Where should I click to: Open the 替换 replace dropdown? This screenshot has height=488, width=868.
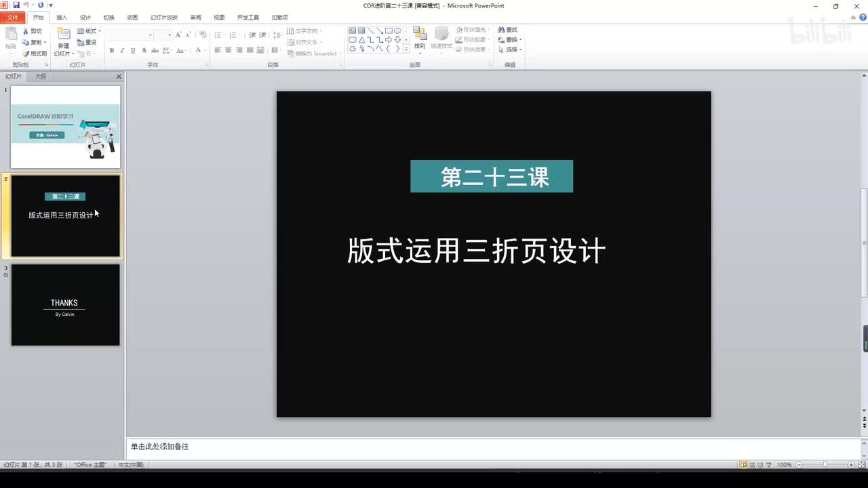520,40
